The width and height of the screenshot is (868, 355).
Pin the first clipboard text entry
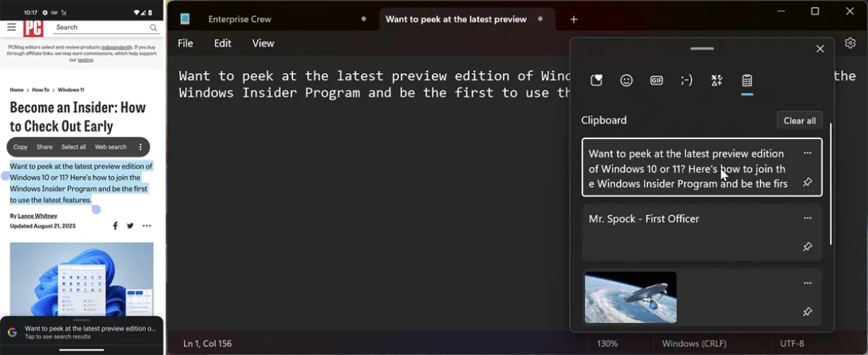pos(807,182)
